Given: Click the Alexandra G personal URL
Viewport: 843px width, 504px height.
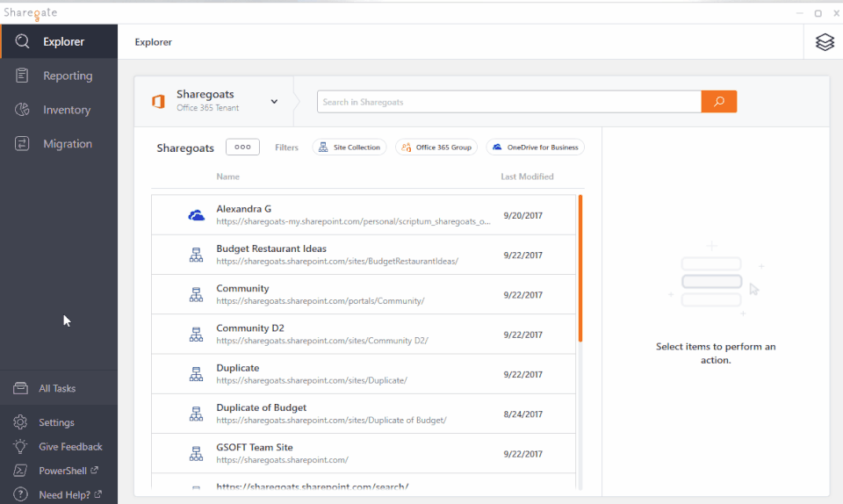Looking at the screenshot, I should tap(353, 221).
